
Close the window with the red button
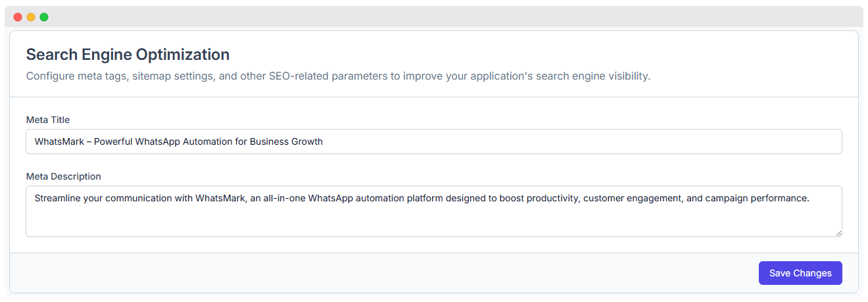tap(18, 17)
